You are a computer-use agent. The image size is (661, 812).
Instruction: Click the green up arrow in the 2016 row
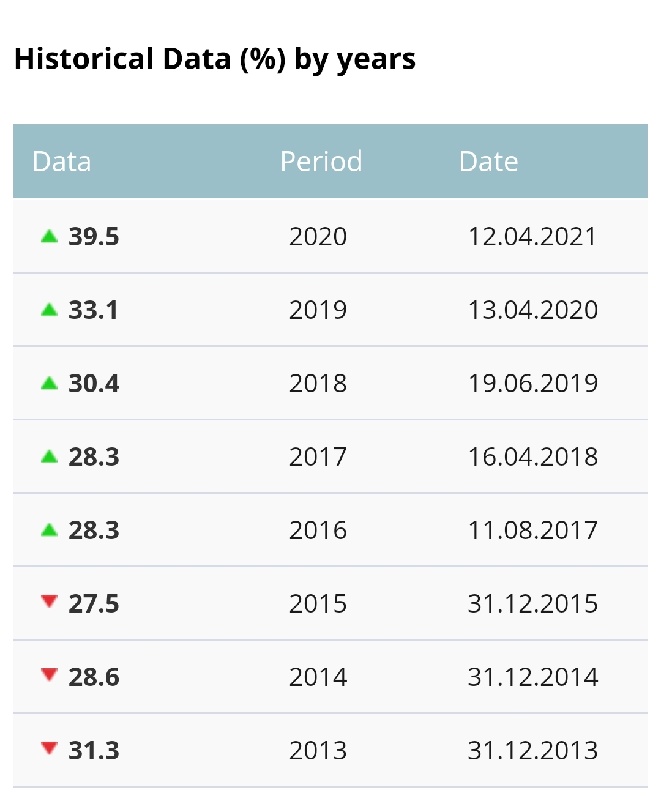[49, 530]
